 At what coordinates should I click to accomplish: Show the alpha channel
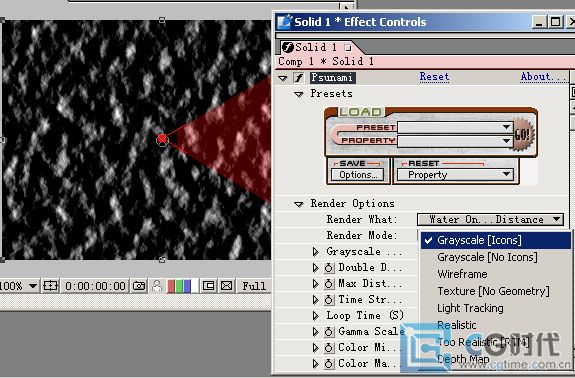195,286
